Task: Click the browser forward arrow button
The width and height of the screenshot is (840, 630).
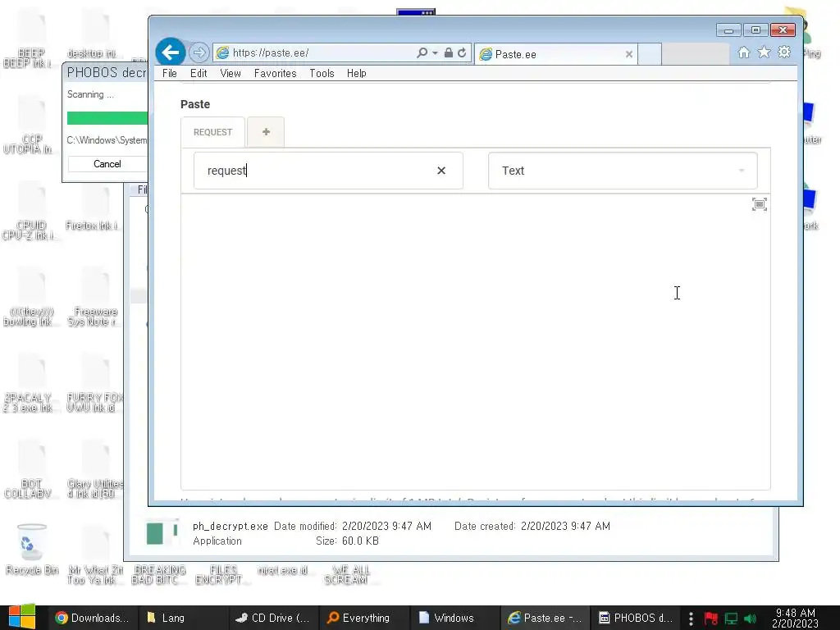Action: tap(199, 52)
